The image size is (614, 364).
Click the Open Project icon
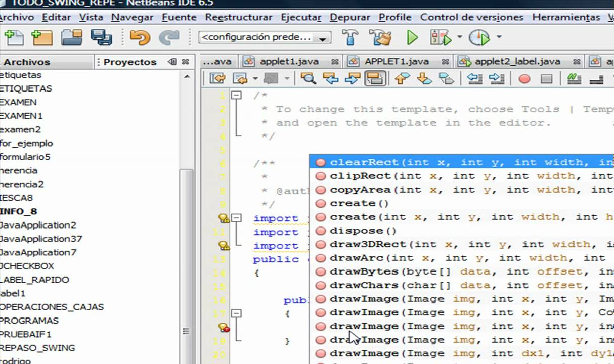coord(71,38)
